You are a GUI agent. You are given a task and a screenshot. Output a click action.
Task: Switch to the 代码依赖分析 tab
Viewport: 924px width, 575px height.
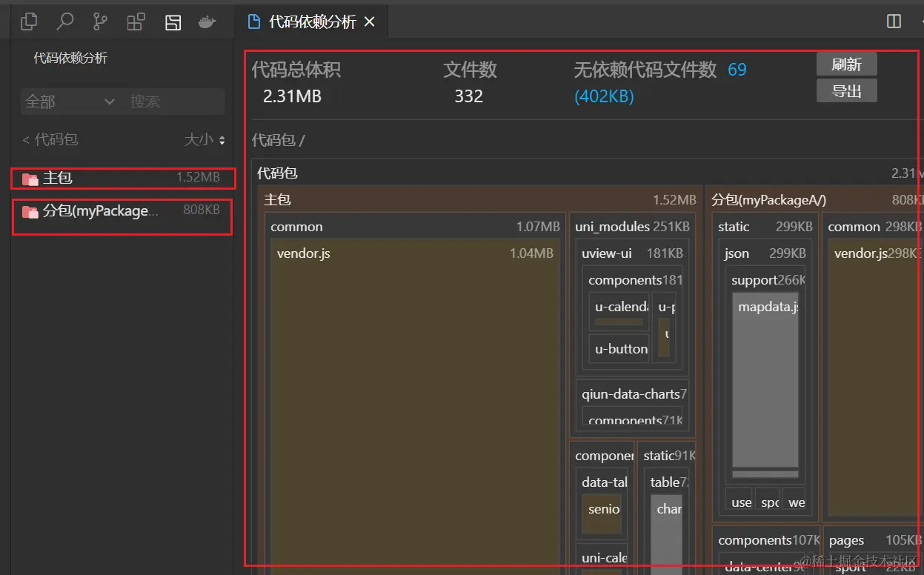311,22
